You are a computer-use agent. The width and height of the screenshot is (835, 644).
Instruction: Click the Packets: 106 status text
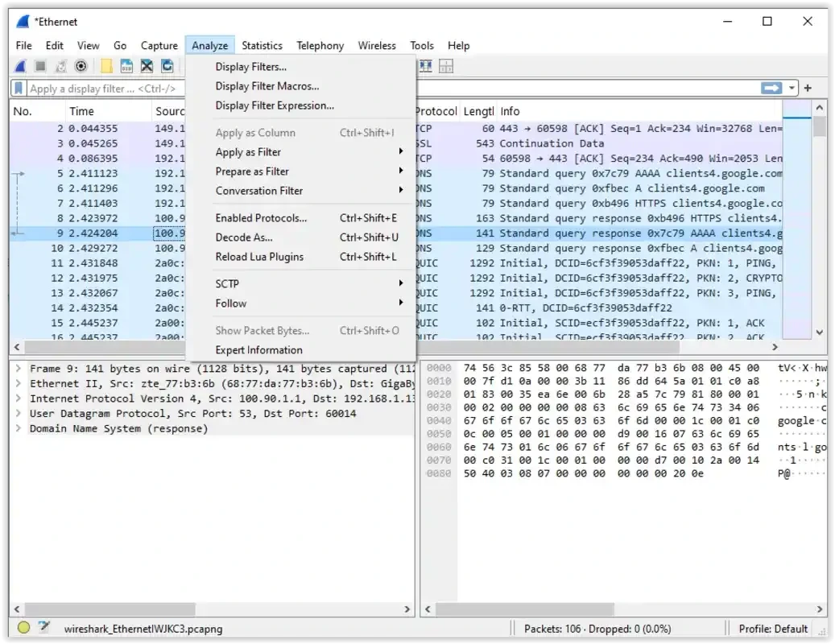[597, 629]
